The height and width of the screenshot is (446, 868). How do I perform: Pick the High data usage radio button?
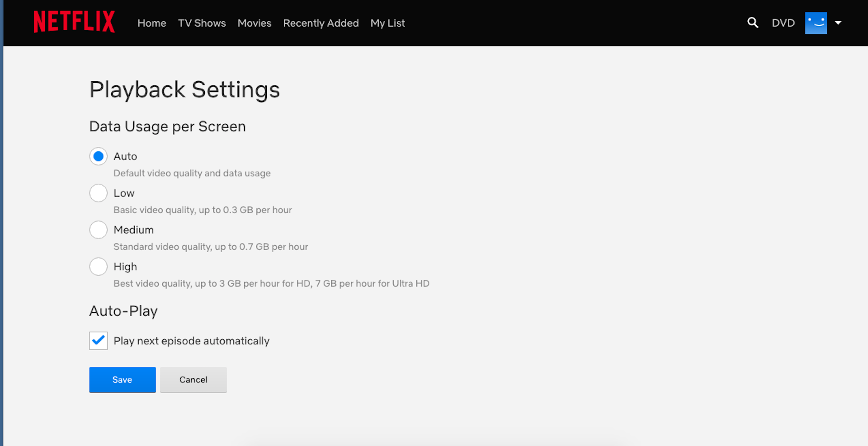click(98, 267)
